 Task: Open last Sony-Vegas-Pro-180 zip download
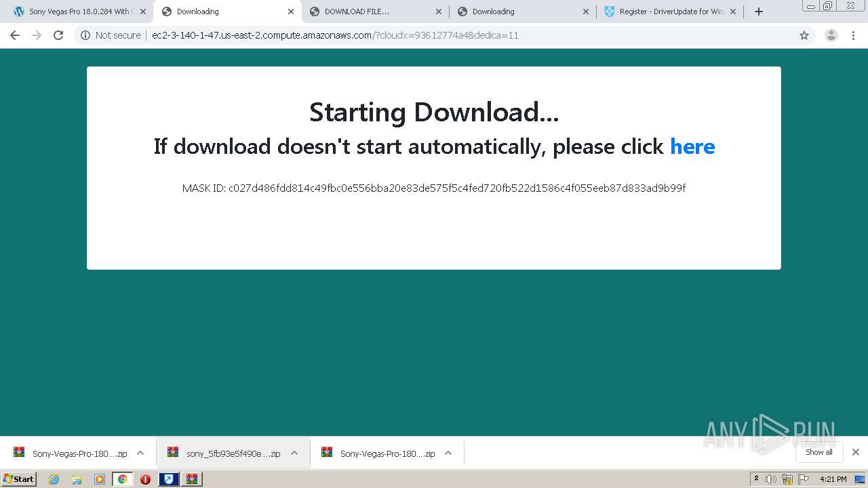(379, 453)
